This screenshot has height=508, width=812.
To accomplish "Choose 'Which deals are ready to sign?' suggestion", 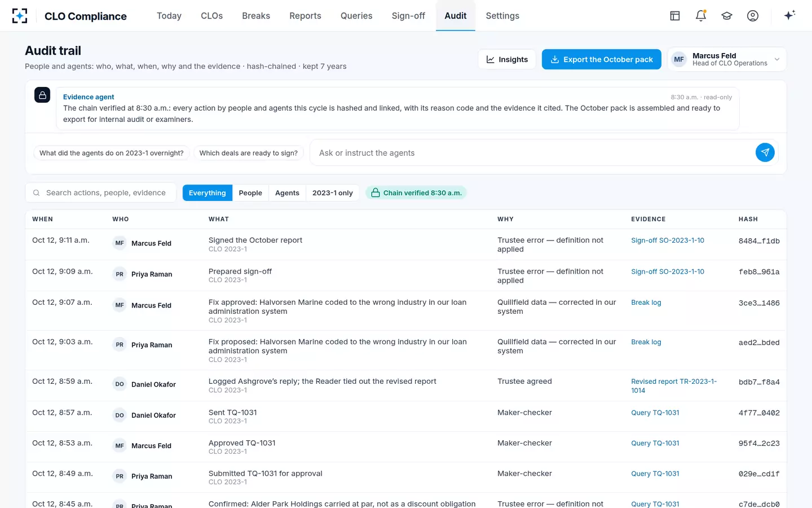I will 249,153.
